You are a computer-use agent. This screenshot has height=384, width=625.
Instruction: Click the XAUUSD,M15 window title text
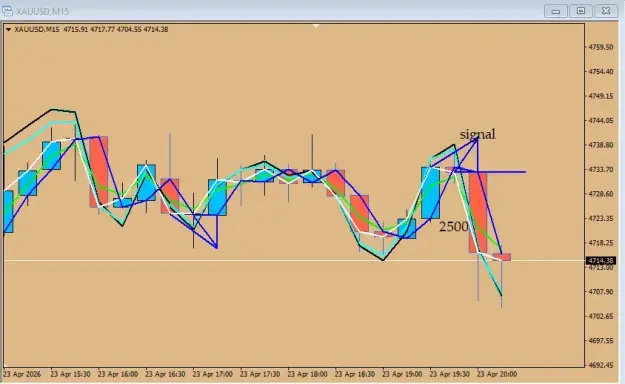[42, 12]
